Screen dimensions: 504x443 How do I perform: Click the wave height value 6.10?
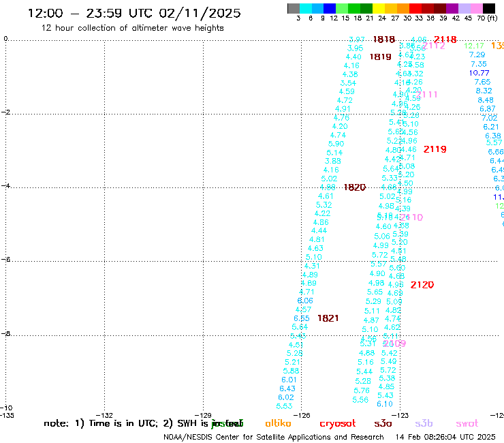click(x=385, y=404)
